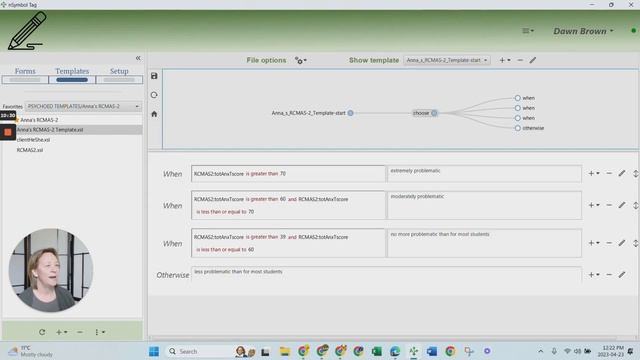Open plus dropdown on moderately problematic row

tap(593, 205)
